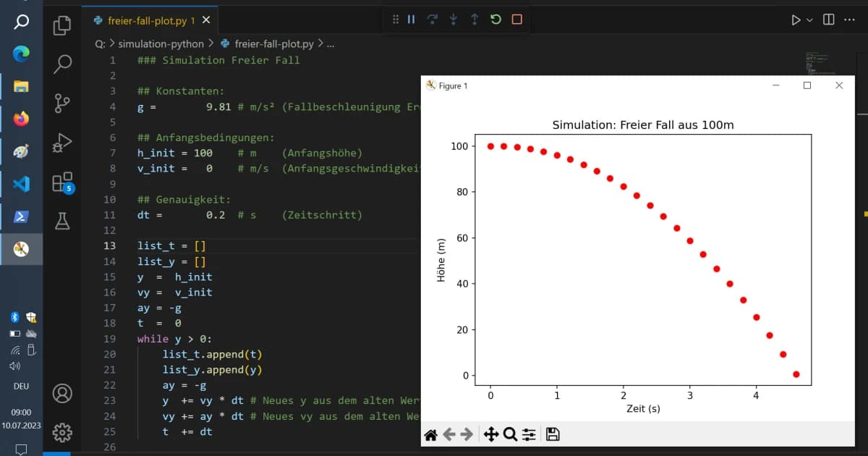
Task: Activate the Pan tool in Figure 1
Action: coord(490,434)
